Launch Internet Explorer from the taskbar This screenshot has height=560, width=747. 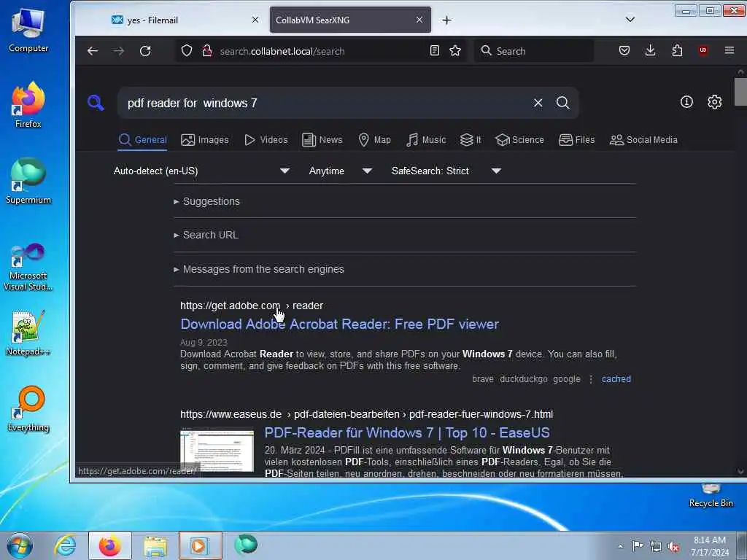[x=65, y=545]
